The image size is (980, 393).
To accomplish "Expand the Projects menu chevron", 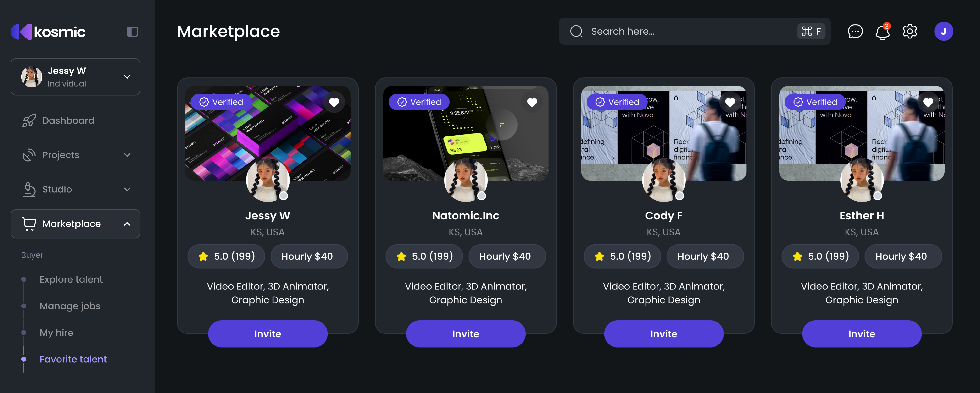I will 127,155.
